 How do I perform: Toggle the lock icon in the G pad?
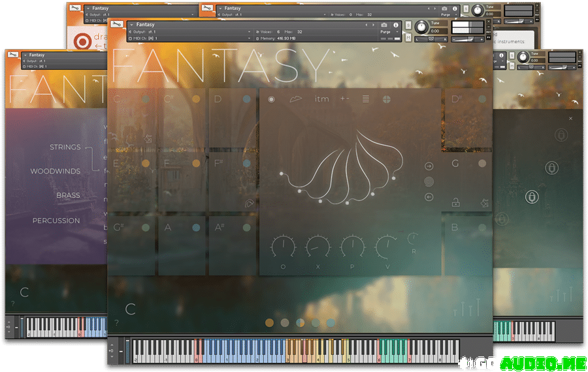[x=455, y=203]
